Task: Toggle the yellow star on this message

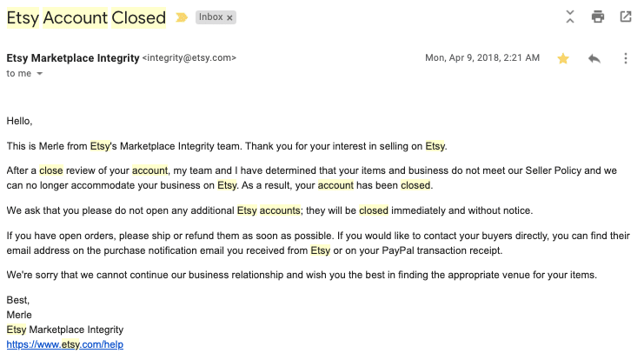Action: pyautogui.click(x=563, y=58)
